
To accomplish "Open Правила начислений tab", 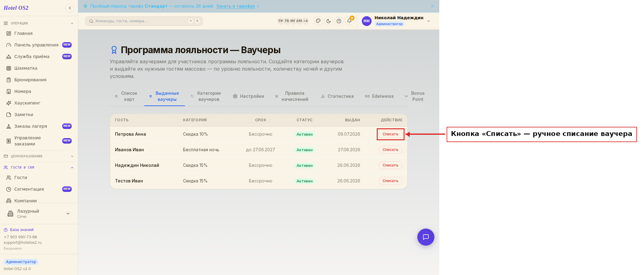I will point(292,96).
